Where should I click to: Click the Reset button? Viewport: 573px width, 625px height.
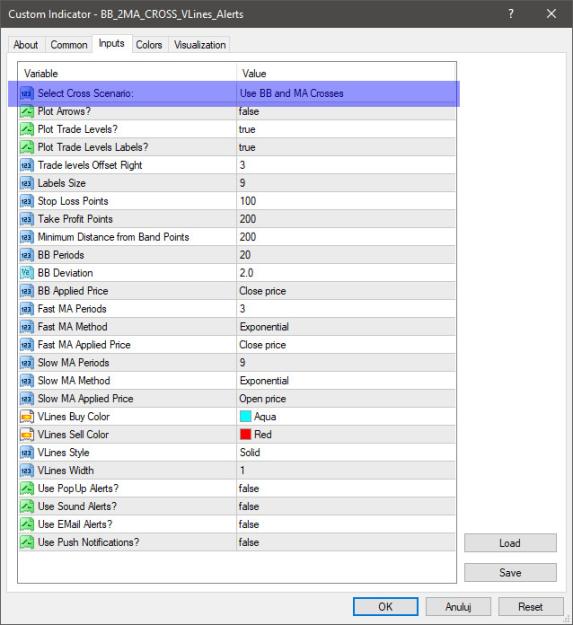tap(530, 607)
